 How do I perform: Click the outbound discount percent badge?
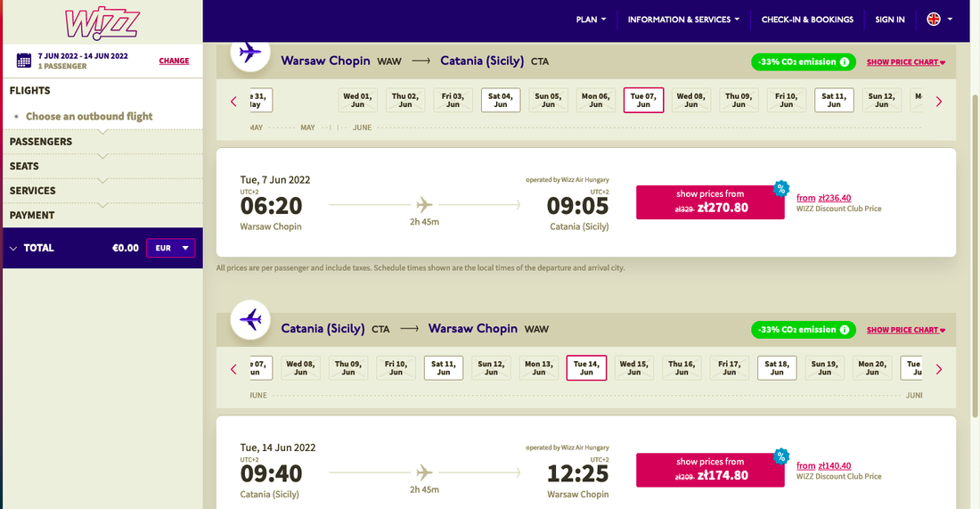tap(781, 188)
